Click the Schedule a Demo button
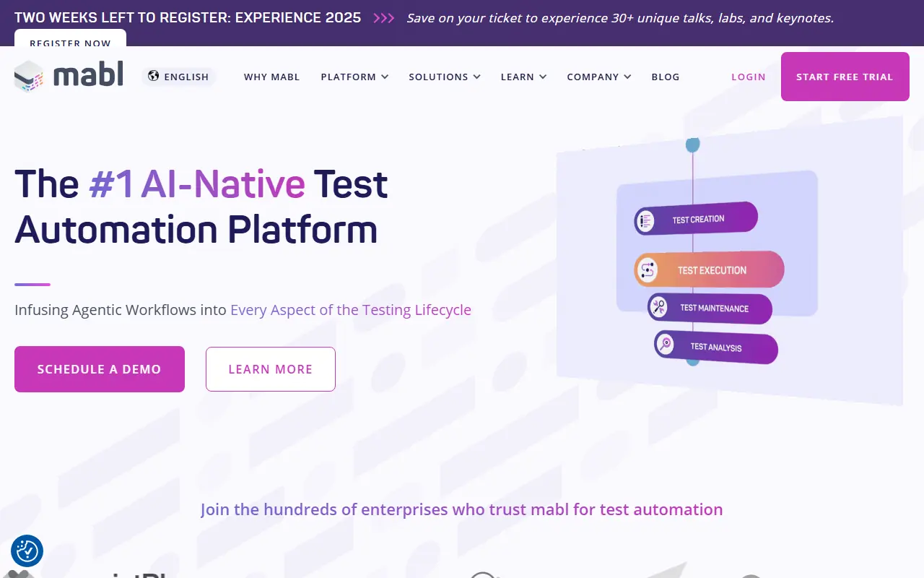The height and width of the screenshot is (578, 924). 100,369
